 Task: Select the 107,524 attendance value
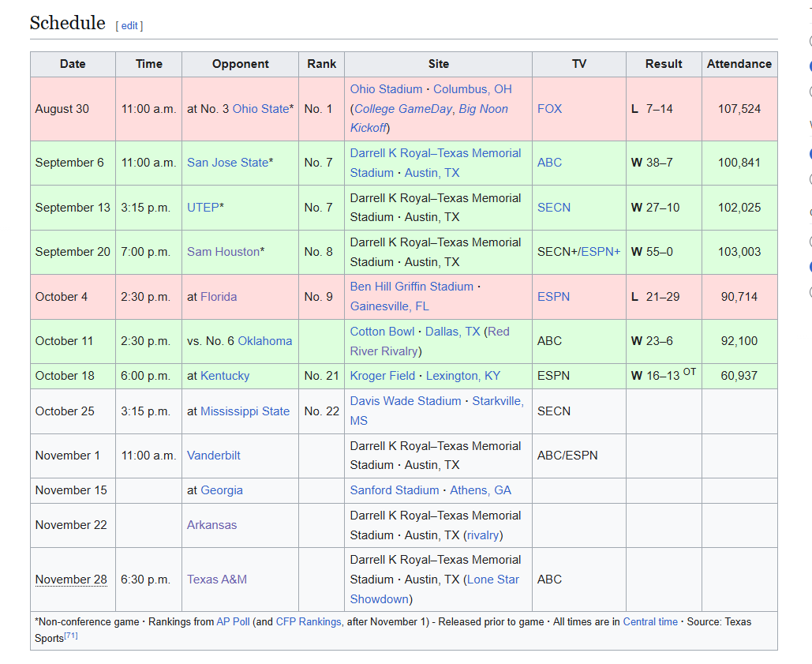tap(739, 109)
